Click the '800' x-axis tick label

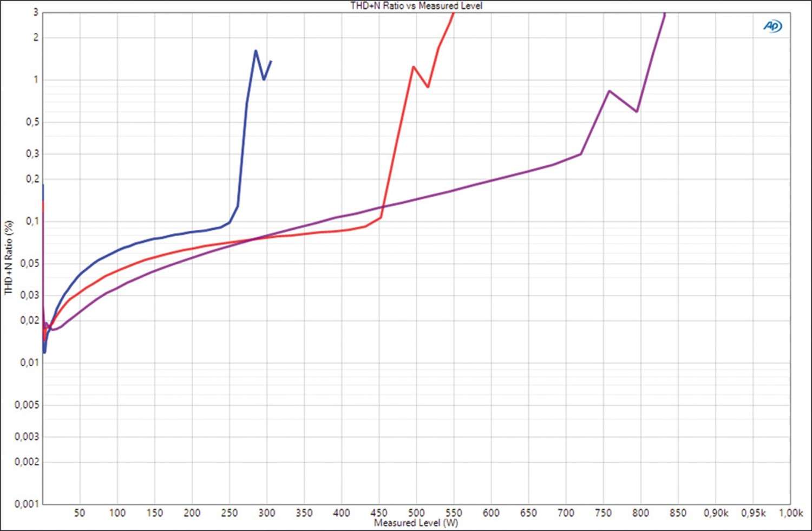(640, 513)
